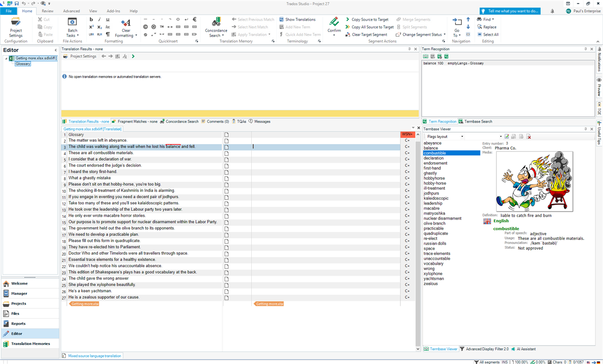Switch to the View ribbon tab
The image size is (603, 364).
(x=93, y=11)
